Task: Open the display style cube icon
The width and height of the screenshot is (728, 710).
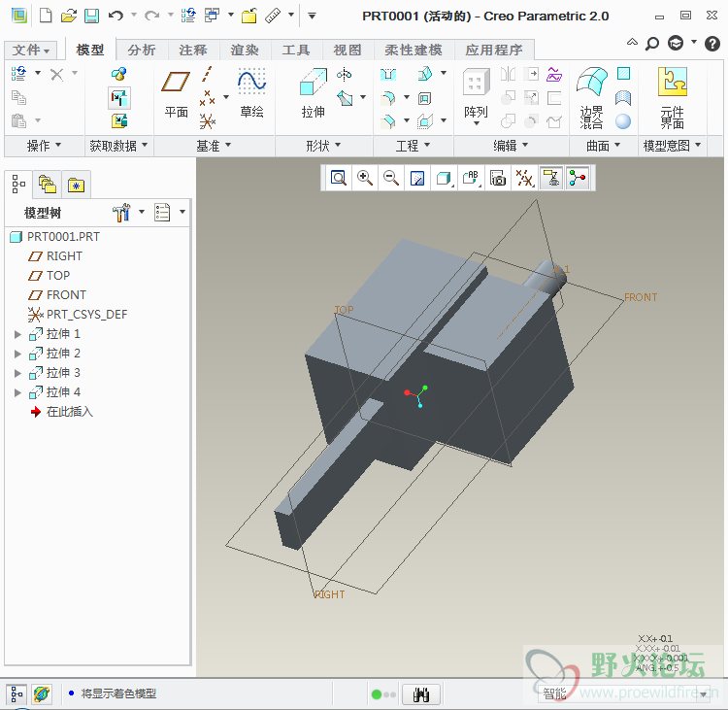Action: 444,178
